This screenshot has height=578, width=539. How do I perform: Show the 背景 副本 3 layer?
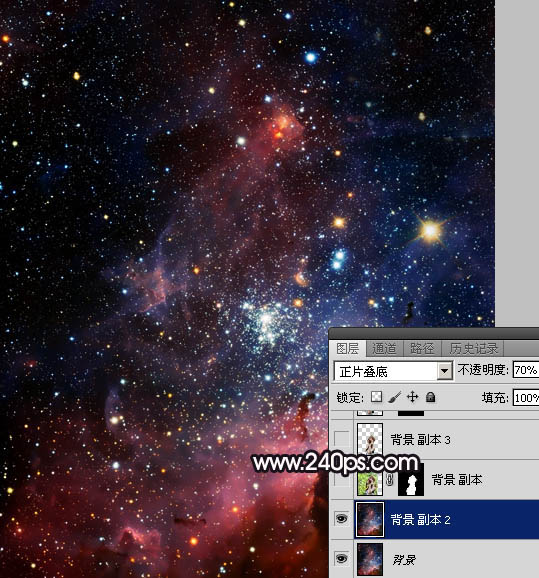point(341,439)
